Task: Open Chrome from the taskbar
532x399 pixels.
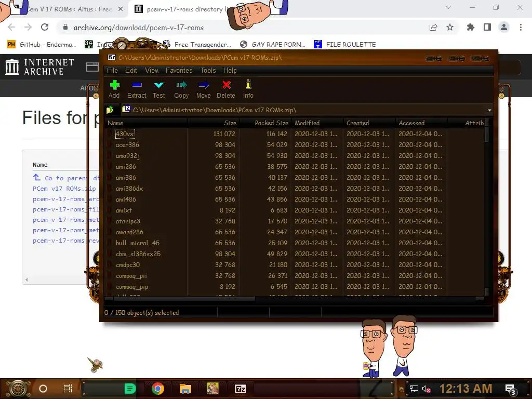Action: (158, 389)
